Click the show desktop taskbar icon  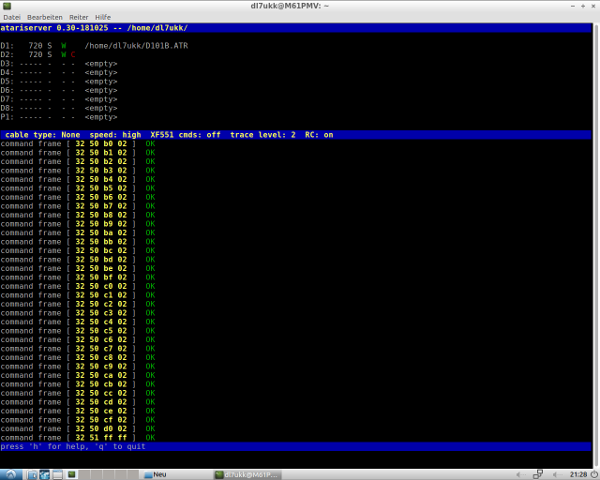coord(57,475)
